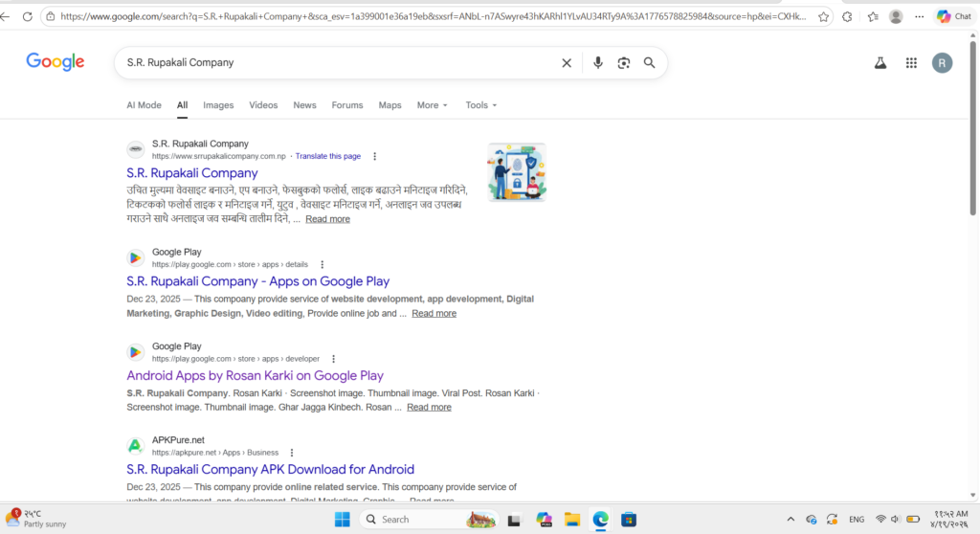Click the page vertical scrollbar thumb
Screen dimensions: 980x534
(x=972, y=128)
